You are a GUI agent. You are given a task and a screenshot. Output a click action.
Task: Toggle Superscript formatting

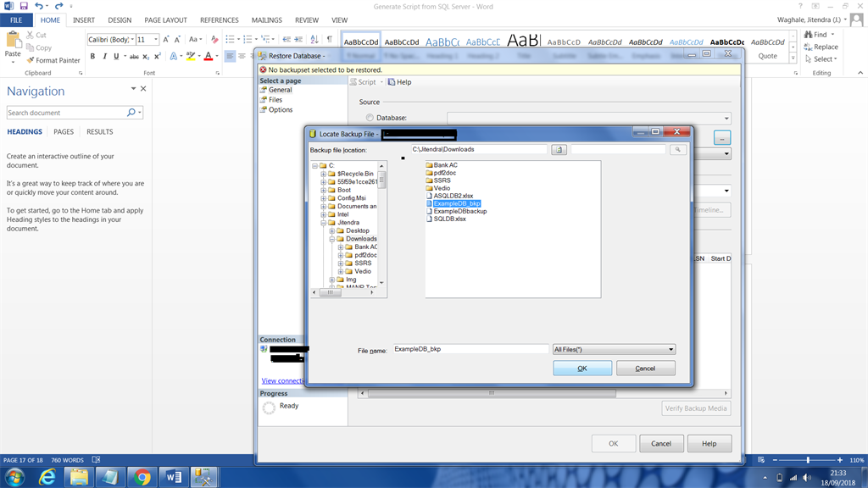coord(157,56)
